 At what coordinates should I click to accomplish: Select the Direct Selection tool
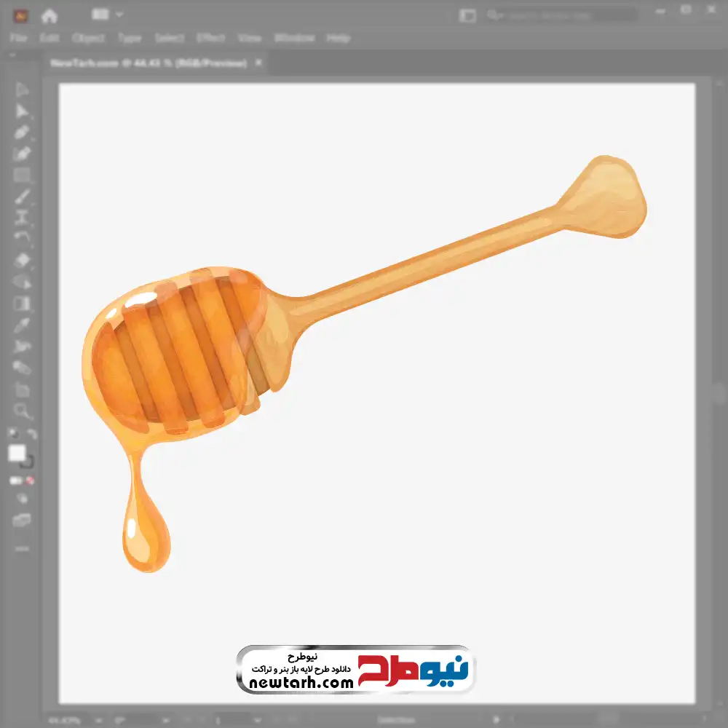click(22, 111)
